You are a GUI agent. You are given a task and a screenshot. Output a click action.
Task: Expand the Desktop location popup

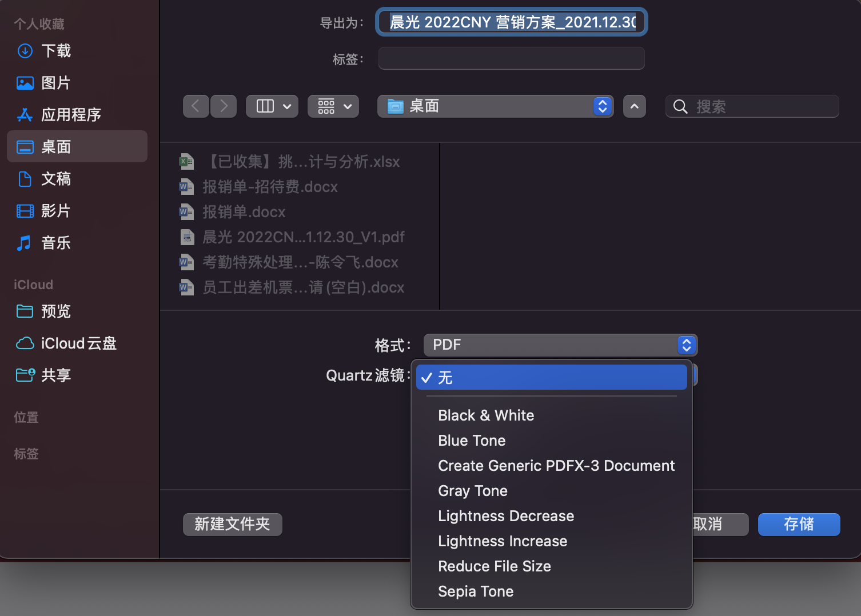[495, 106]
